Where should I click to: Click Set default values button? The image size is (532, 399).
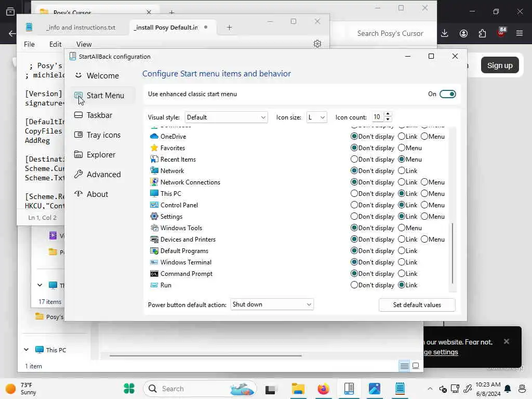pyautogui.click(x=417, y=304)
